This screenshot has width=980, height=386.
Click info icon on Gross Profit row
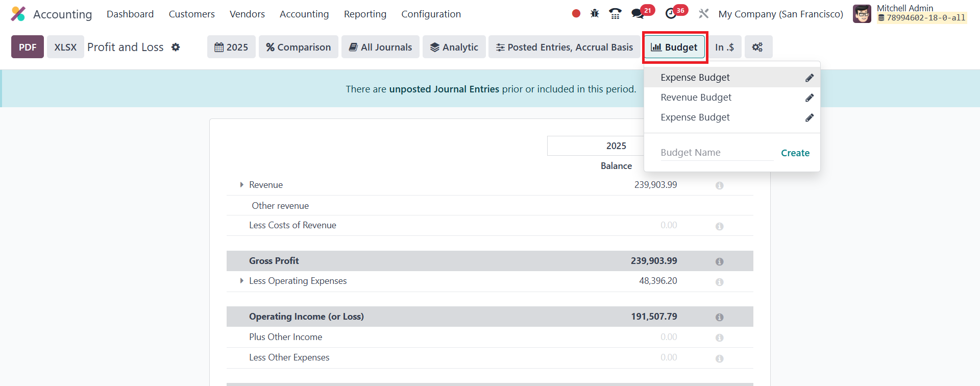click(719, 261)
